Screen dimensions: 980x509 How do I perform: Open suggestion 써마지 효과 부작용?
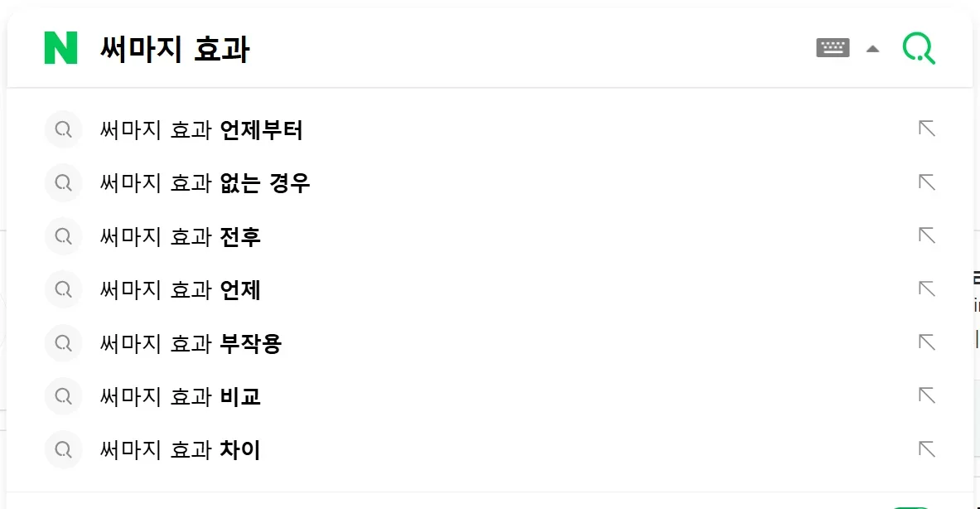[191, 343]
